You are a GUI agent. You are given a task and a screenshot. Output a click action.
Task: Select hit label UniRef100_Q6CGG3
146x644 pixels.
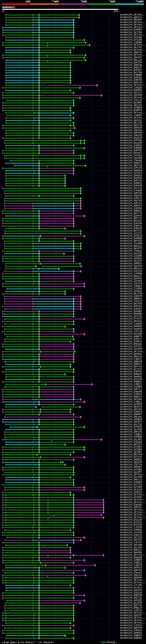(131, 120)
